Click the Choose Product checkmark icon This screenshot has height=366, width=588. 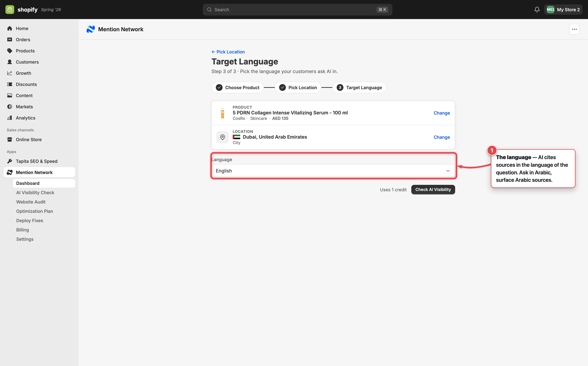[219, 87]
